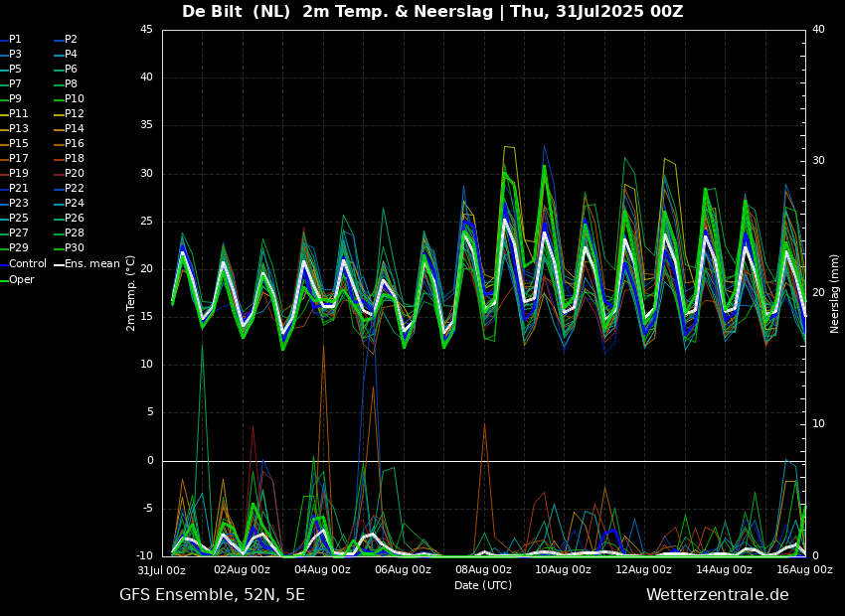
Task: Click the 08Aug 00z date tick label
Action: (483, 570)
